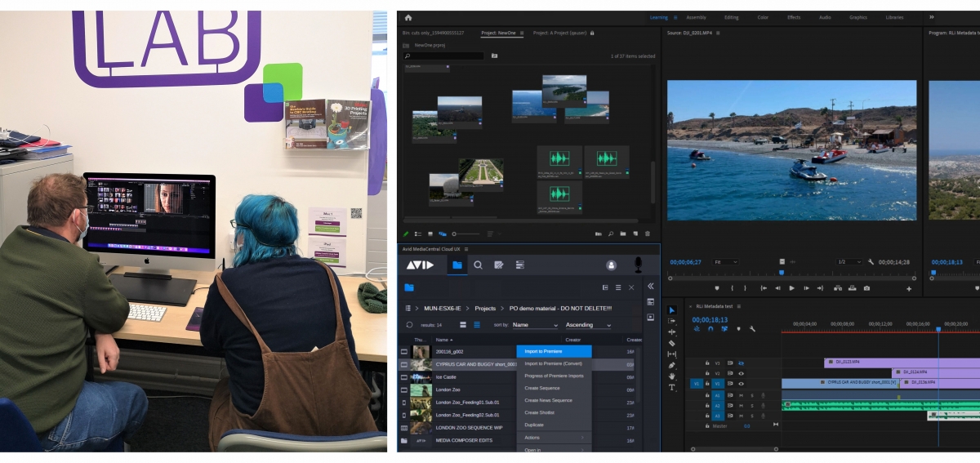Collapse the Avid side panel with double chevron
Viewport: 980px width, 463px height.
(651, 286)
